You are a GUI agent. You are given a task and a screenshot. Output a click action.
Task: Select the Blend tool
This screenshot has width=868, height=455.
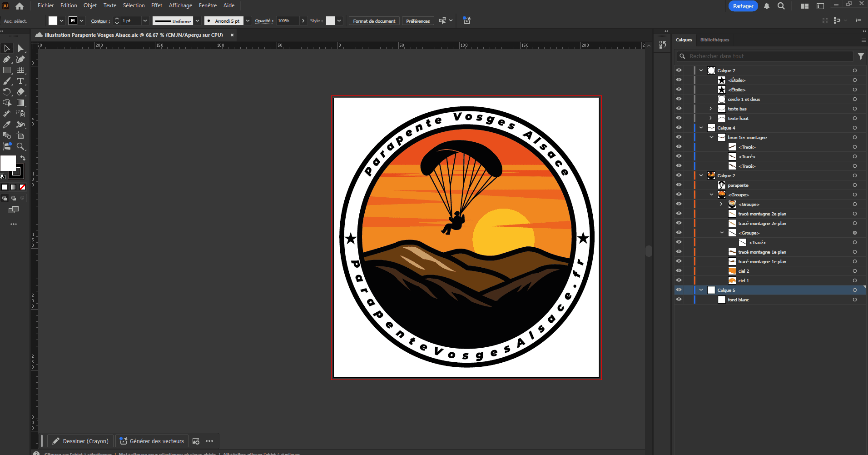tap(7, 135)
